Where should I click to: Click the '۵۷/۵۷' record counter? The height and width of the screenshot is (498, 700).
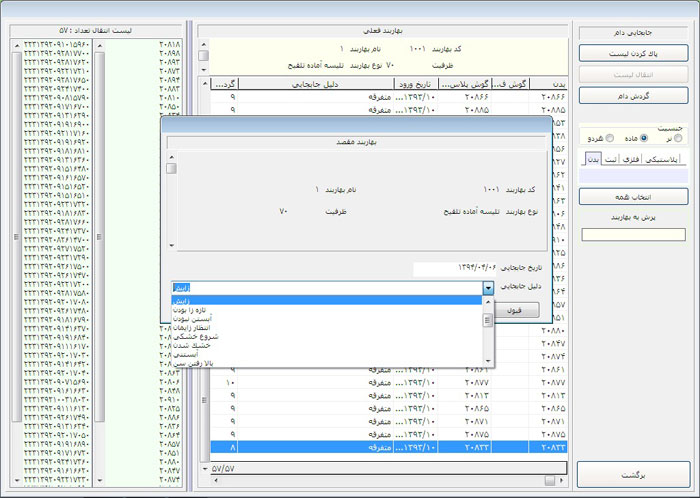(x=223, y=469)
